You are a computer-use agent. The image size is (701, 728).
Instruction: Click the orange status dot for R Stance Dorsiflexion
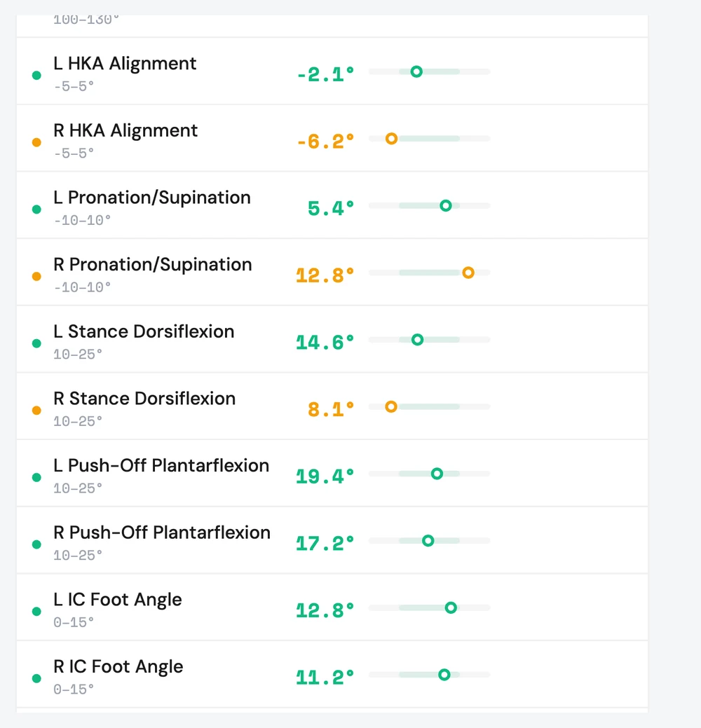[x=36, y=411]
